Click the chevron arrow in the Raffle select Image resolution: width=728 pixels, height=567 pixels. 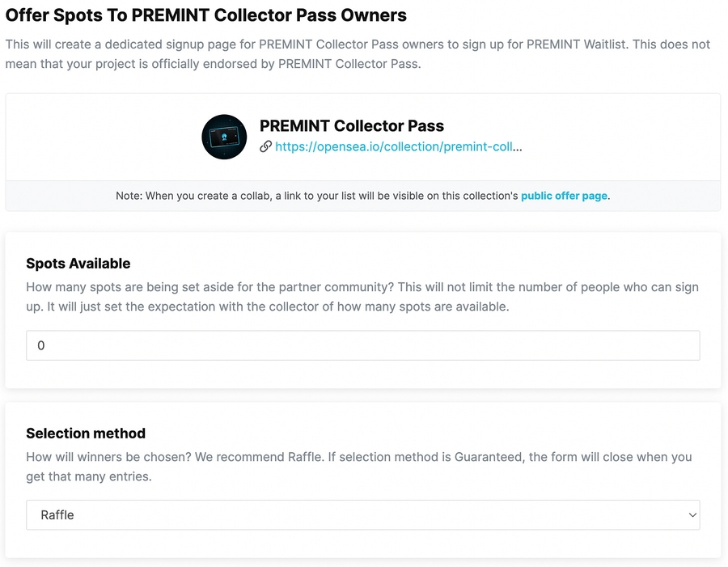pyautogui.click(x=692, y=514)
